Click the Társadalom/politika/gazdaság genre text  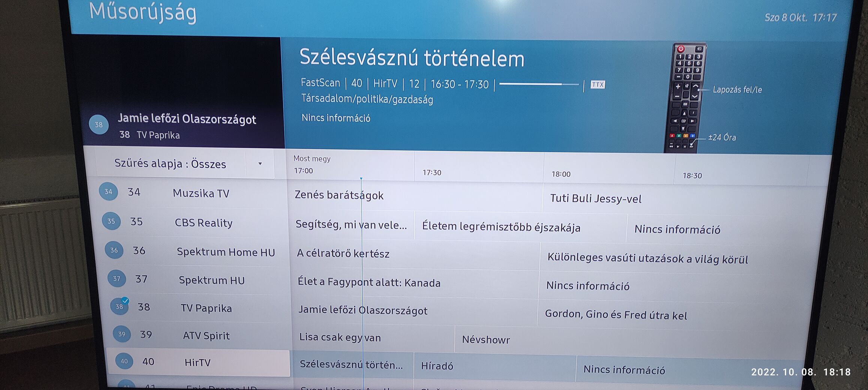point(367,99)
